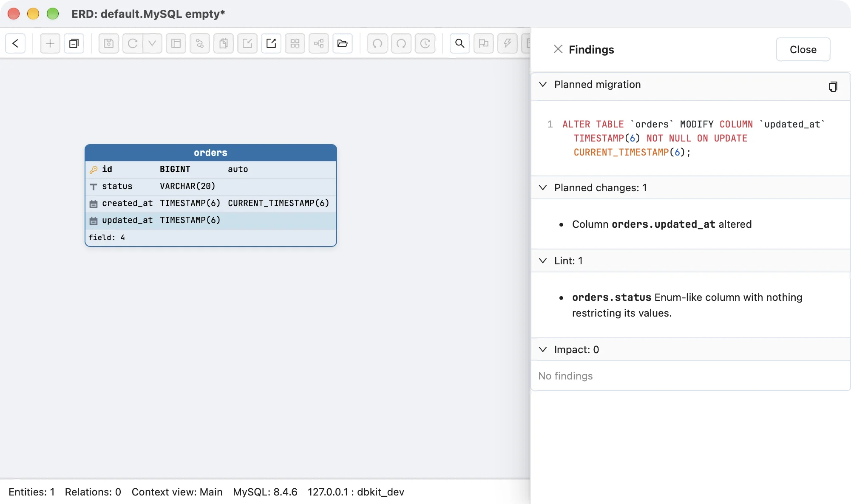
Task: Click the 127.0.0.1 : dbkit_dev status entry
Action: point(356,492)
